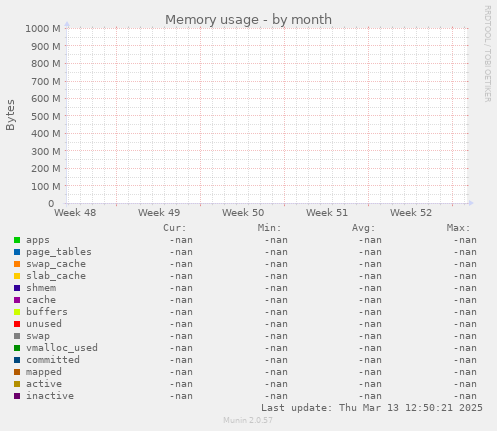Click the committed navy legend swatch
This screenshot has height=431, width=497.
point(17,360)
